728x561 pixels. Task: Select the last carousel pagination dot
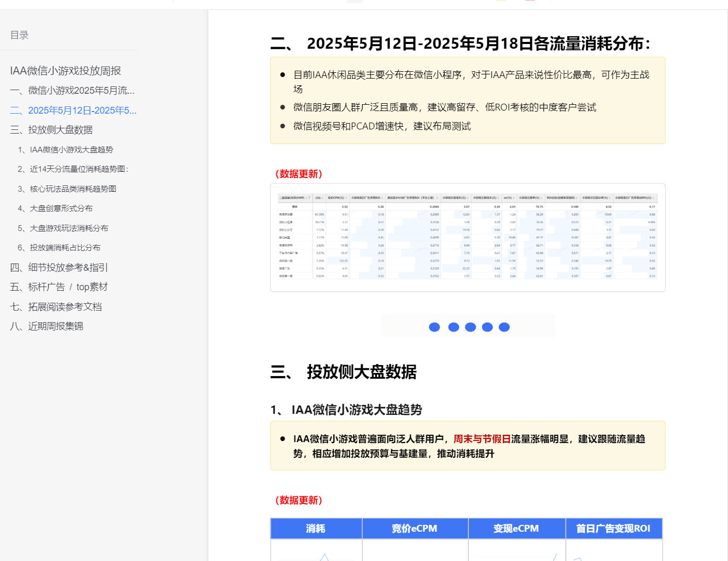(504, 327)
